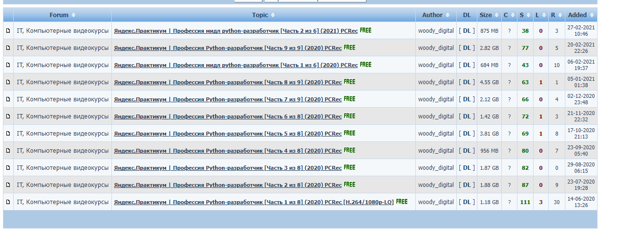Download the 684 MB torrent via DL
Viewport: 644px width, 231px height.
(467, 65)
